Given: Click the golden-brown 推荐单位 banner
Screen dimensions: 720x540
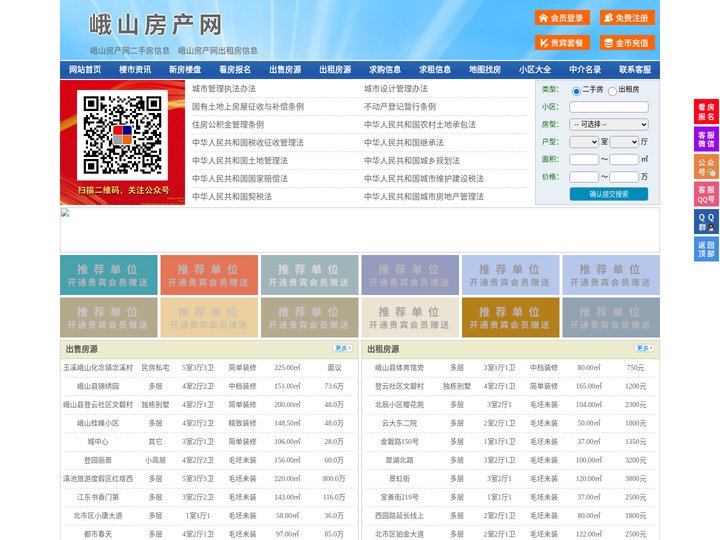Looking at the screenshot, I should pyautogui.click(x=511, y=317).
